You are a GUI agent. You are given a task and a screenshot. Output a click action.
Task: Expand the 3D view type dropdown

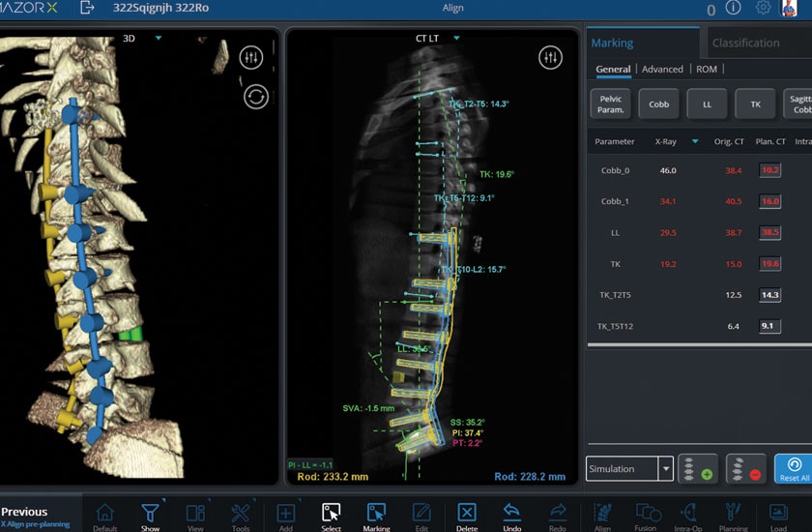tap(159, 39)
